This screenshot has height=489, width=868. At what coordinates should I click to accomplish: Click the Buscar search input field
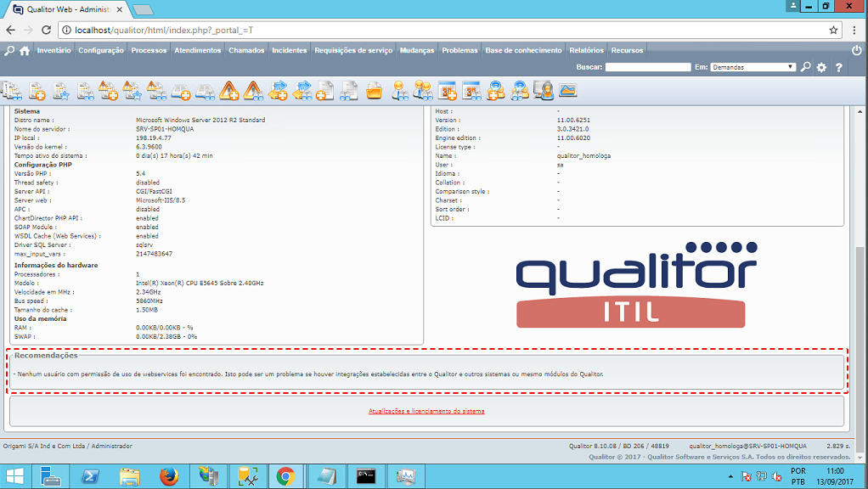648,67
